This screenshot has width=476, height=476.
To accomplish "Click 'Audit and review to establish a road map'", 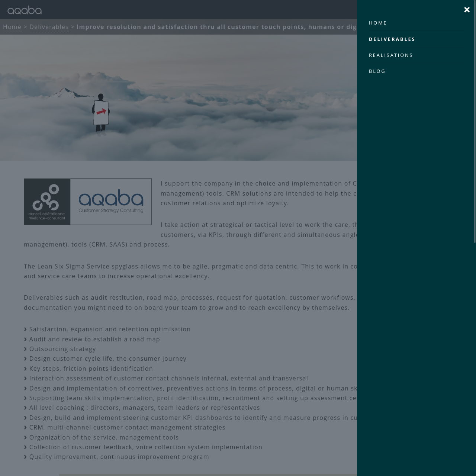I will 94,339.
